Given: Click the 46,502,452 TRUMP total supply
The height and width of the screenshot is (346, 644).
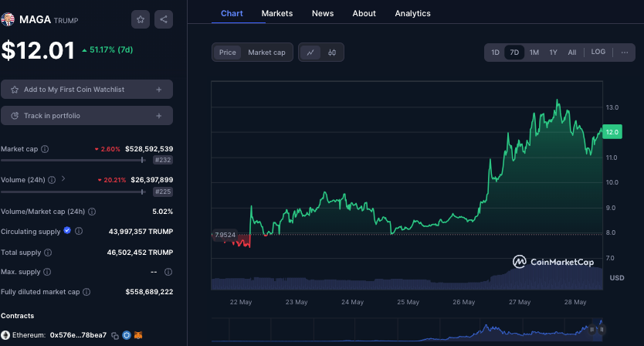Looking at the screenshot, I should click(x=140, y=253).
